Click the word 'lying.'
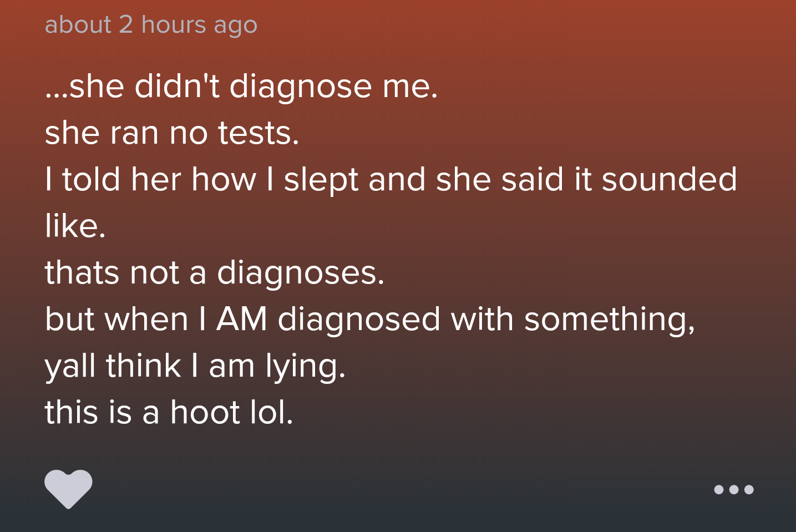This screenshot has height=532, width=796. [x=305, y=367]
